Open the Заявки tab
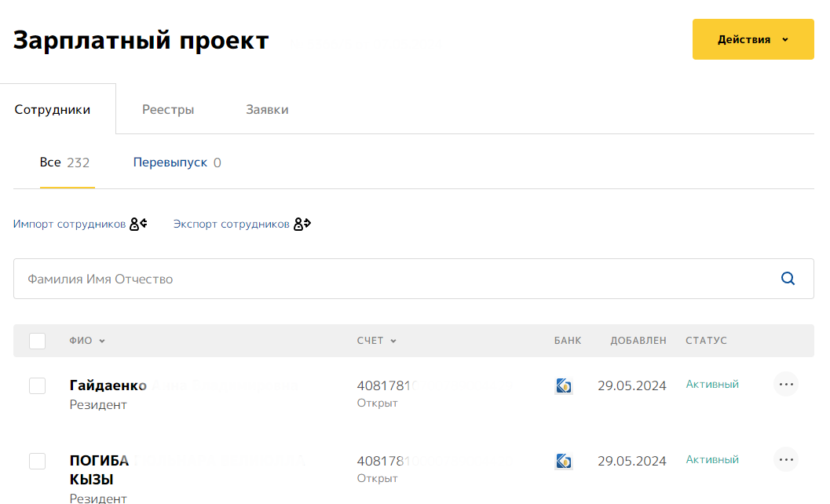The image size is (830, 504). 267,110
